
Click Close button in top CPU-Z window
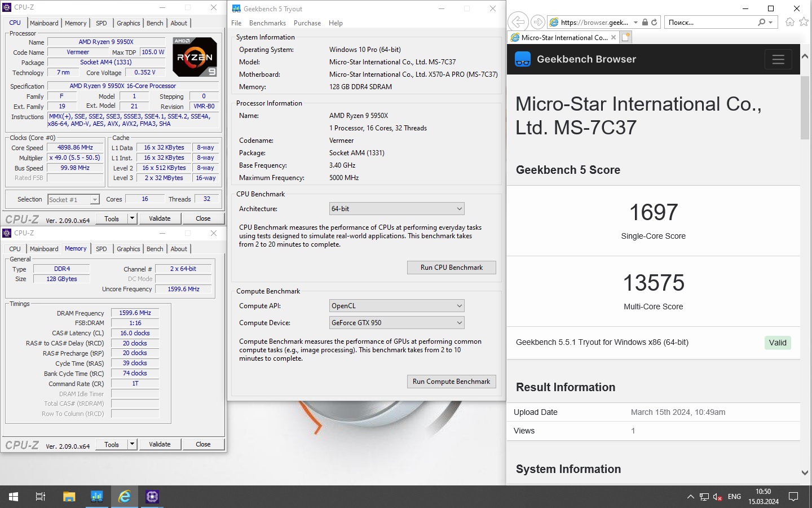[203, 218]
